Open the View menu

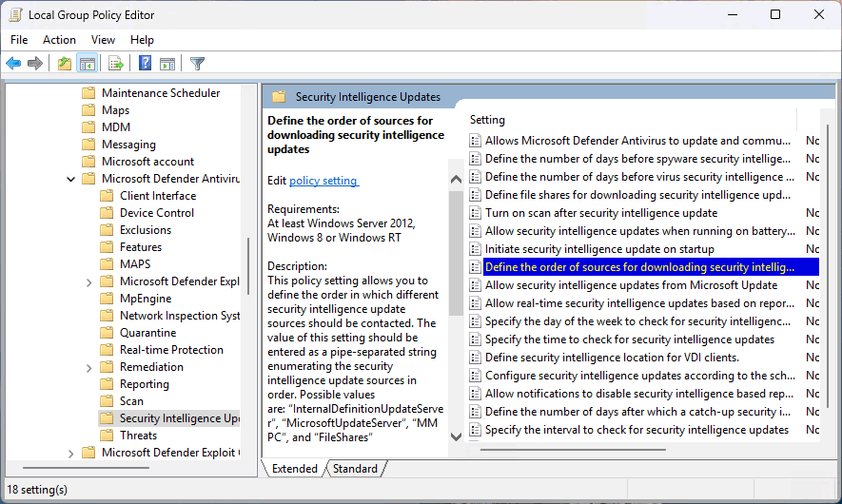[x=103, y=40]
